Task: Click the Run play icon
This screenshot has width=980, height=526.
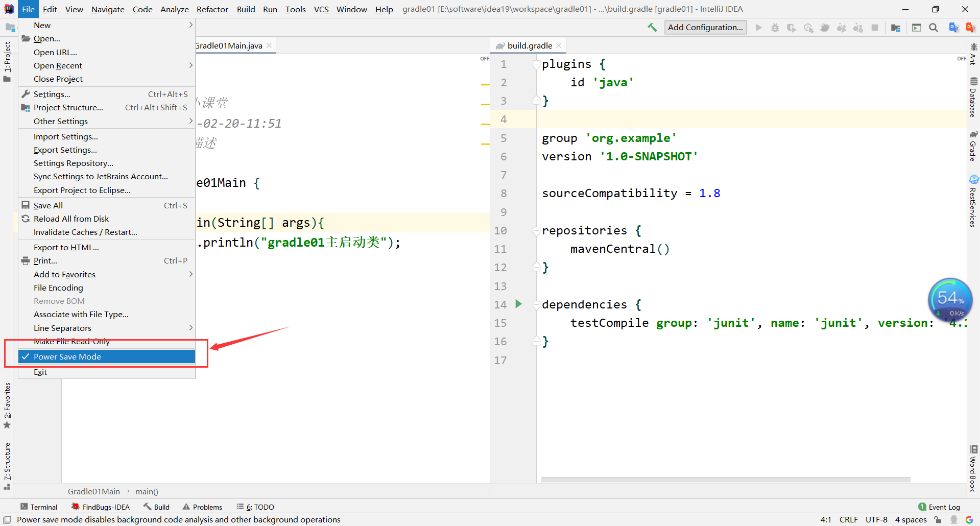Action: click(758, 28)
